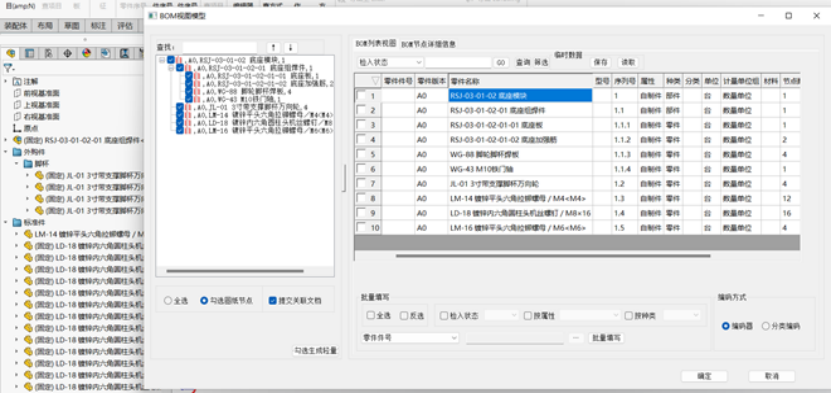831x394 pixels.
Task: Toggle checkbox of JL-01 tree node in BOM tree
Action: pos(180,107)
